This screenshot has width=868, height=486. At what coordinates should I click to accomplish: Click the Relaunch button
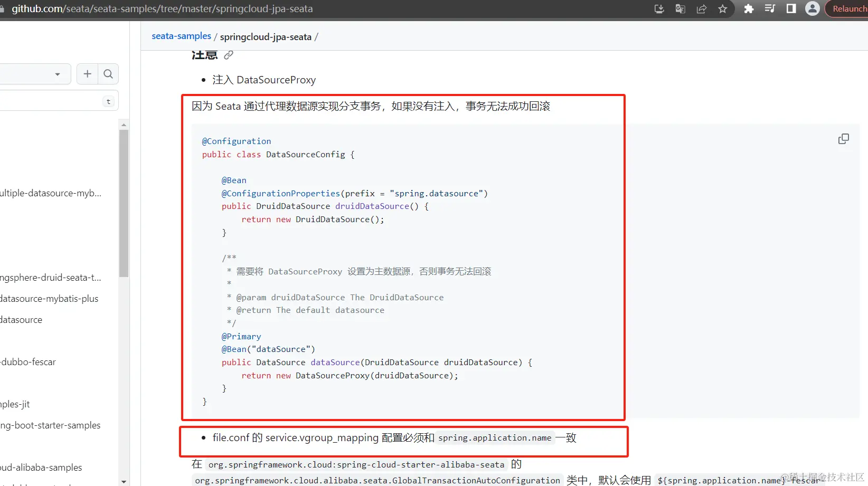847,9
